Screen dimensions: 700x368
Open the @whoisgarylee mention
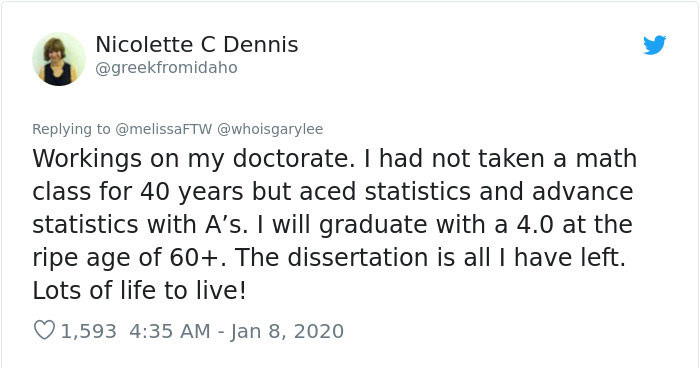270,129
